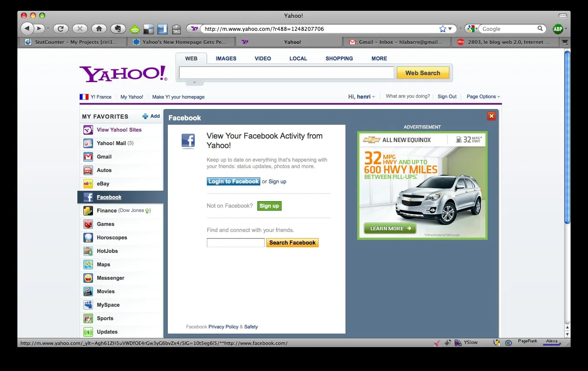Open the Horoscopes crystal ball icon
This screenshot has width=588, height=371.
point(88,238)
